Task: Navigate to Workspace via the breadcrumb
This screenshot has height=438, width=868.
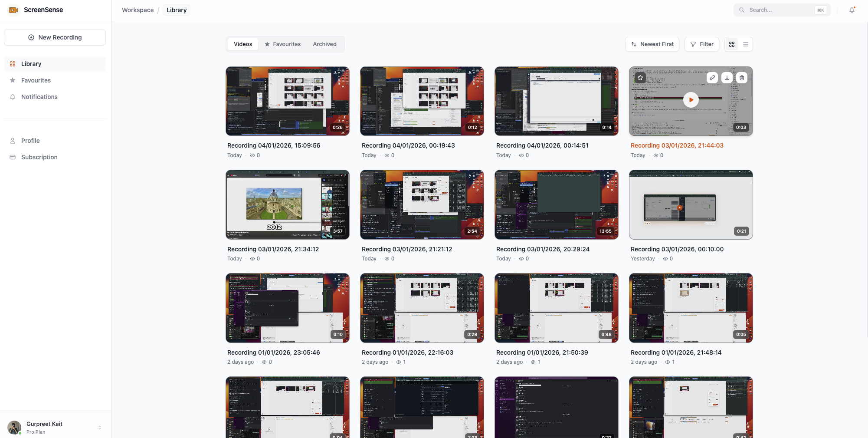Action: point(138,10)
